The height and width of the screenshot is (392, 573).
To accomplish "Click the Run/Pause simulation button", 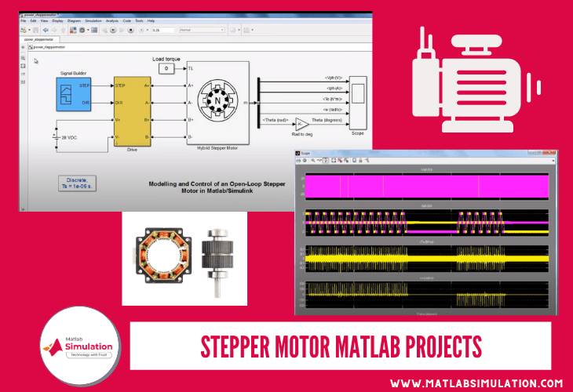I will [x=113, y=30].
